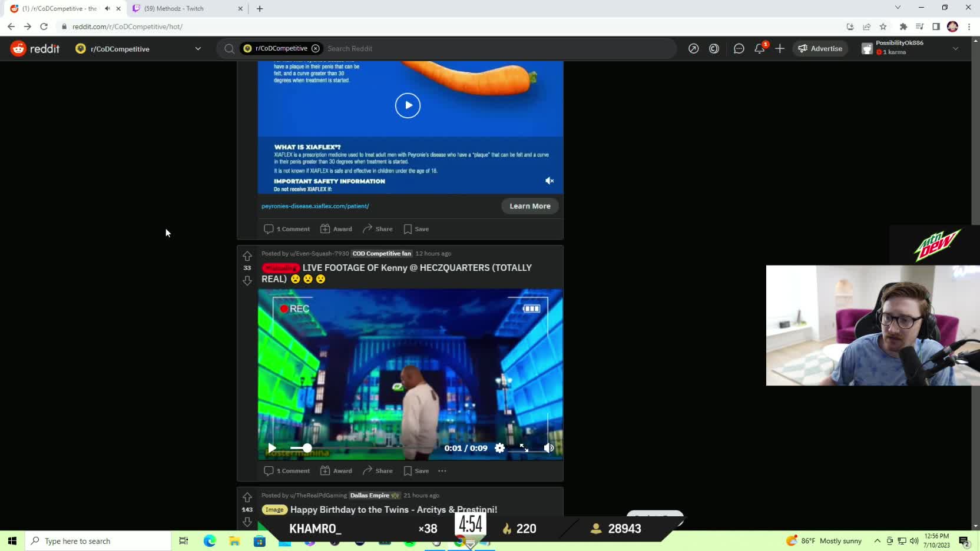Click the Advertise button
The width and height of the screenshot is (980, 551).
(x=820, y=49)
